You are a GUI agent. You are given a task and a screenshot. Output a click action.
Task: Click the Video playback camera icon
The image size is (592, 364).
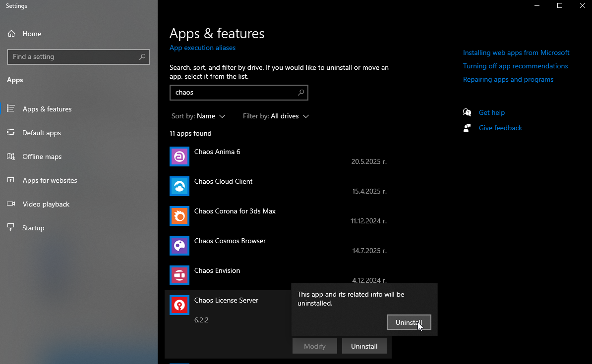[x=11, y=204]
